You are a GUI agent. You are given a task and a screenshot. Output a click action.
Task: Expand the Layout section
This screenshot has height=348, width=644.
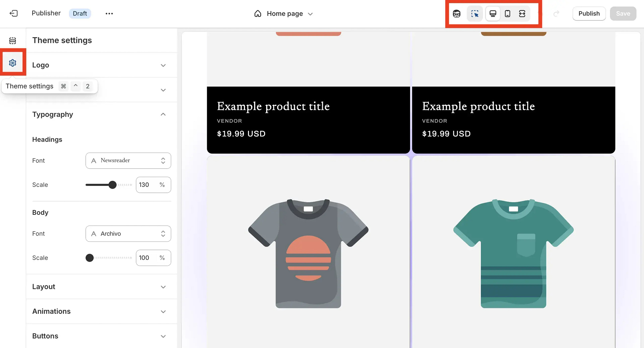(x=101, y=287)
